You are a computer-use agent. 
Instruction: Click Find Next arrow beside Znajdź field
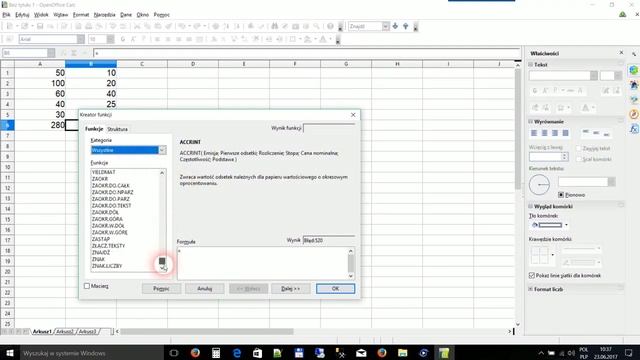point(395,26)
